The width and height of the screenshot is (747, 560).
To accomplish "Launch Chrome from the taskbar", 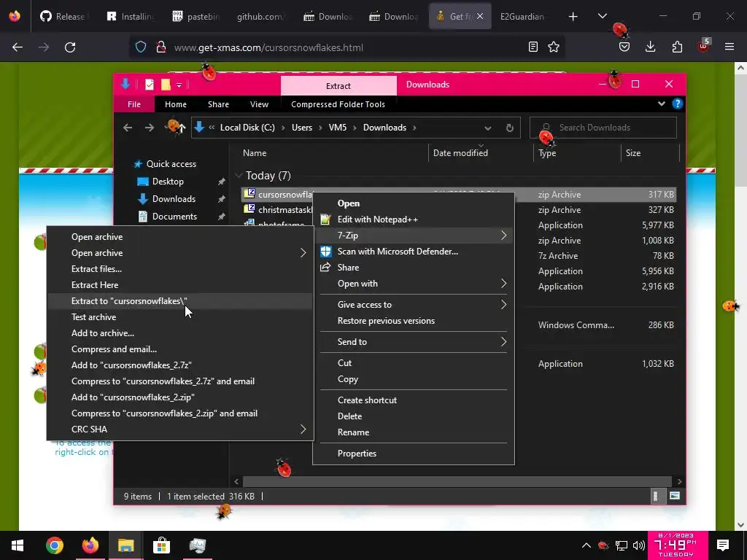I will (x=54, y=545).
